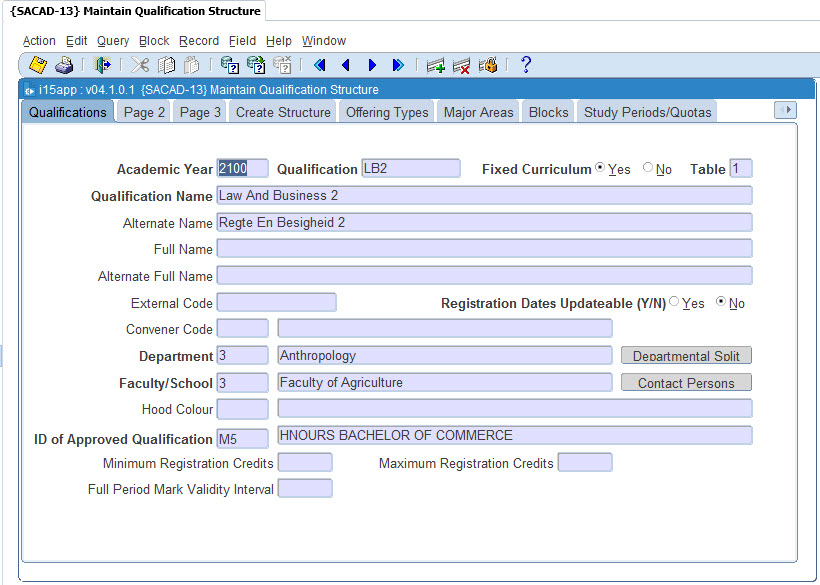Click the Hood Colour code field
This screenshot has width=820, height=585.
coord(242,409)
